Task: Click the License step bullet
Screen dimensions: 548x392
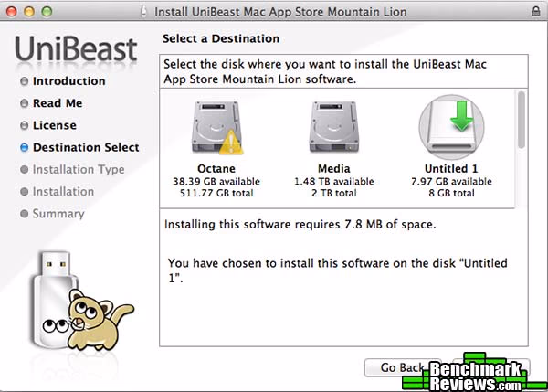Action: 24,125
